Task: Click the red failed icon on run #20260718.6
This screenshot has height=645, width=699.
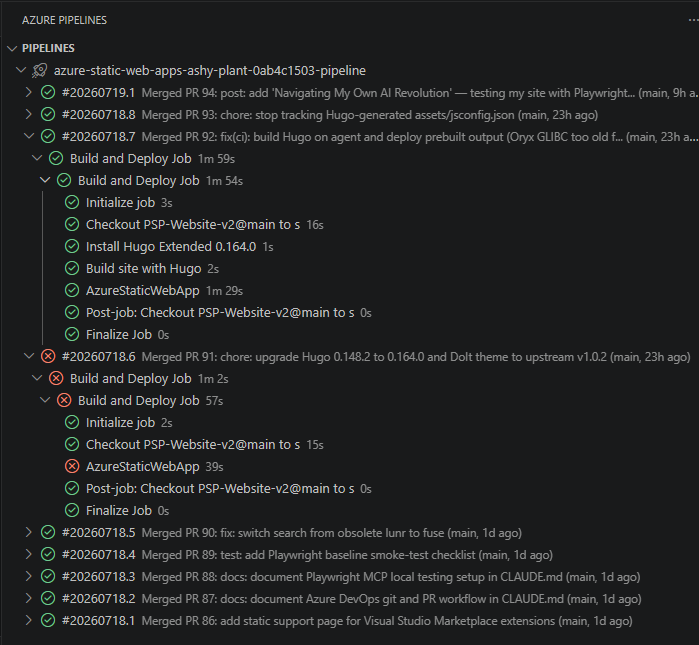Action: click(48, 356)
